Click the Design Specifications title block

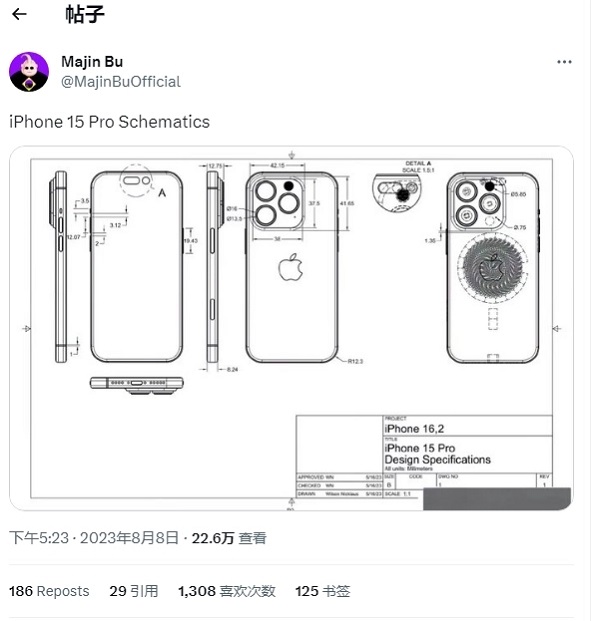(x=438, y=454)
